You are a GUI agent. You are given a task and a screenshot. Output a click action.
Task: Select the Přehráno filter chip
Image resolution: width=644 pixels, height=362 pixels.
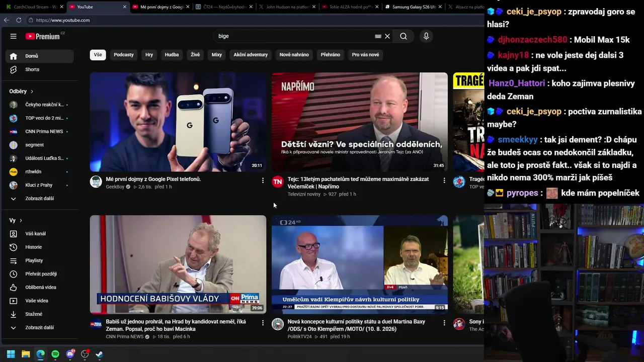[x=331, y=55]
